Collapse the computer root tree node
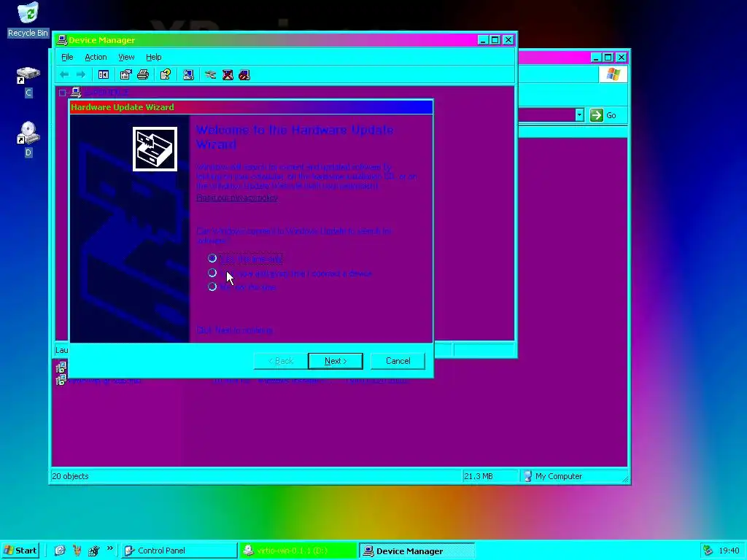 (63, 93)
